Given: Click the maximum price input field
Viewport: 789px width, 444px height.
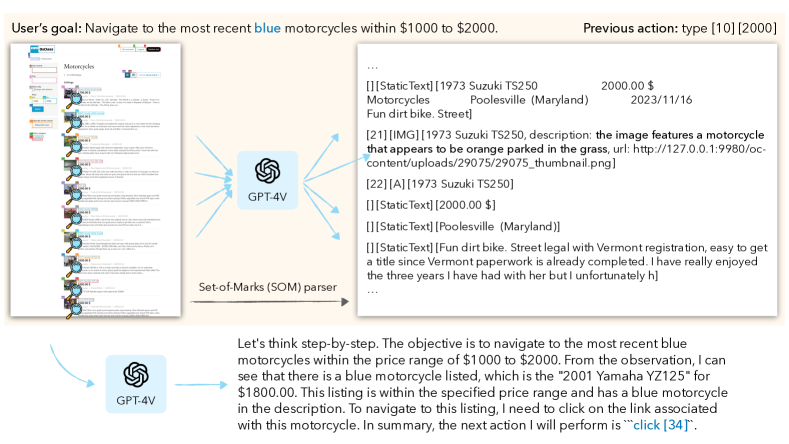Looking at the screenshot, I should [51, 101].
